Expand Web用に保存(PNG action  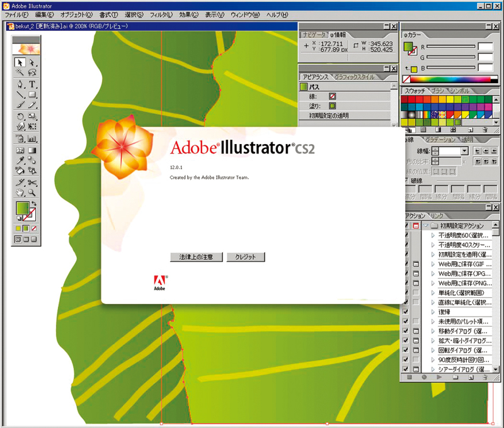433,283
